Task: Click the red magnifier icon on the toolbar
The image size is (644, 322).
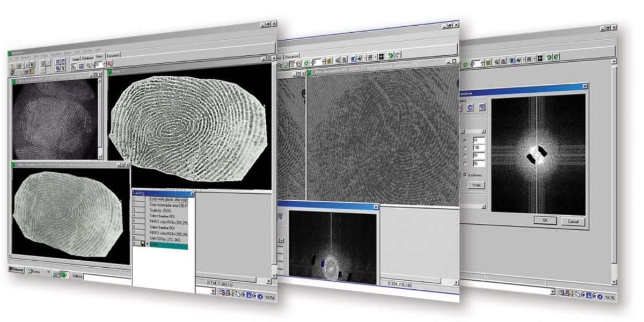Action: tap(109, 63)
